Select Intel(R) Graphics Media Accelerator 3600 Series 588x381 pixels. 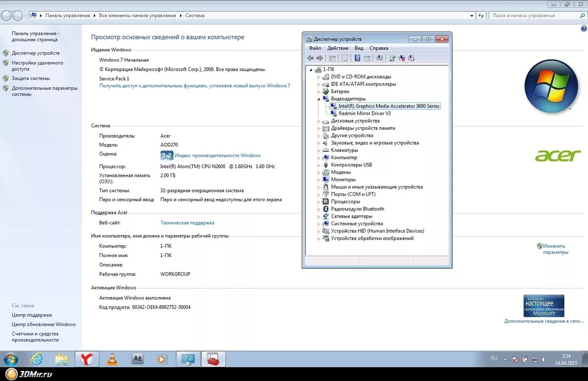click(x=389, y=106)
